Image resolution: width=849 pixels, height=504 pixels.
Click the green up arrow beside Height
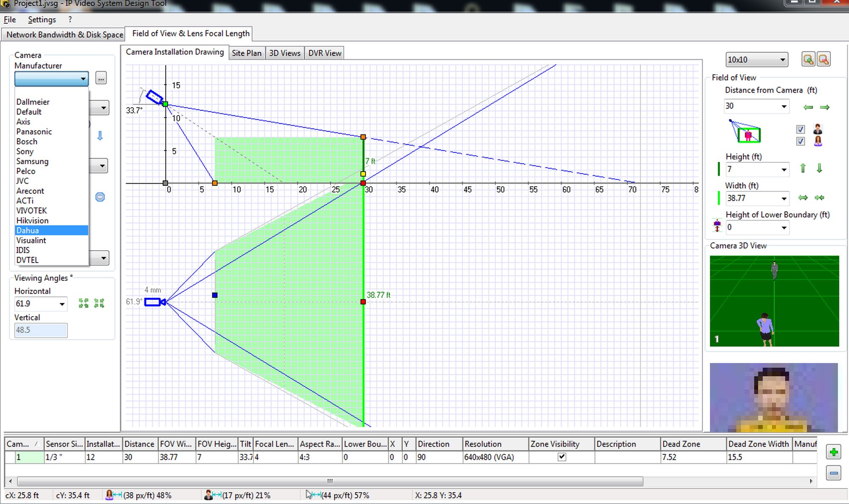point(803,168)
